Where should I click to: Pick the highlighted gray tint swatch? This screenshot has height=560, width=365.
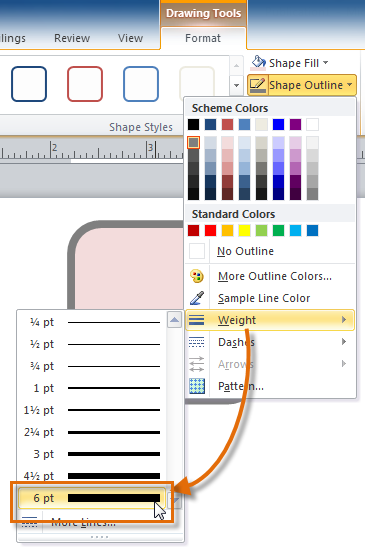click(193, 142)
